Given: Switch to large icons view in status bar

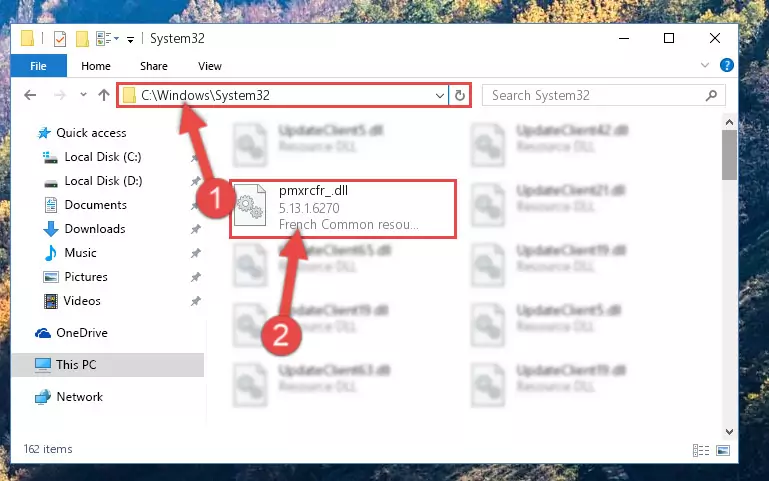Looking at the screenshot, I should (x=723, y=450).
